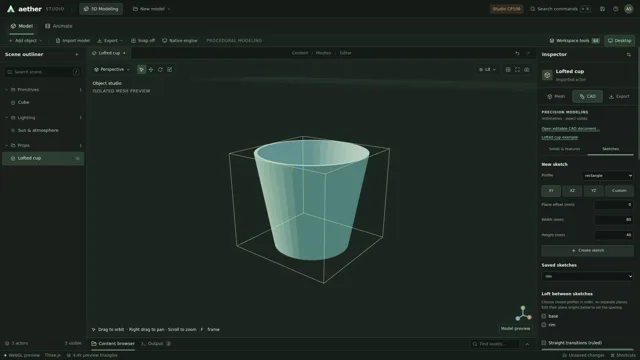The image size is (640, 360).
Task: Open the Add object dropdown
Action: click(x=25, y=40)
